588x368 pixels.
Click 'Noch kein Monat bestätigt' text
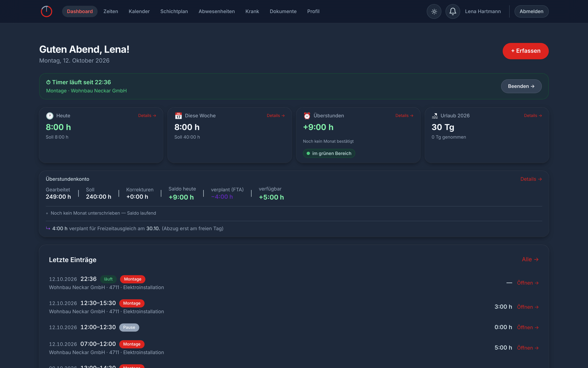pos(328,141)
